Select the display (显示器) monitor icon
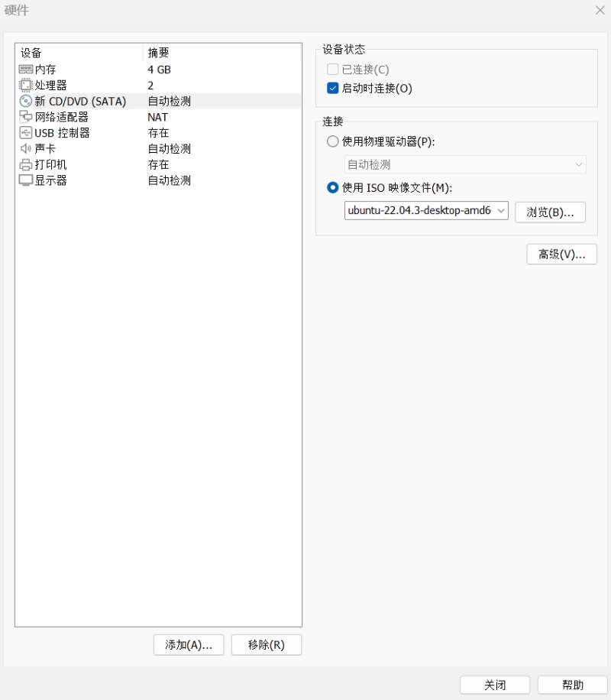Image resolution: width=611 pixels, height=700 pixels. [x=25, y=180]
